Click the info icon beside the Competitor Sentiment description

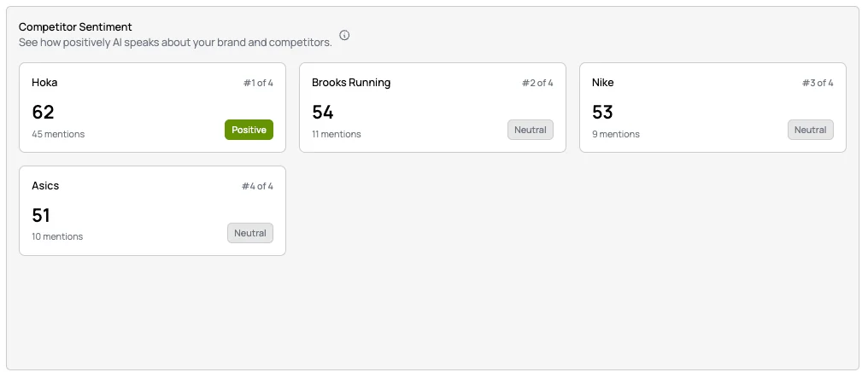pyautogui.click(x=344, y=35)
